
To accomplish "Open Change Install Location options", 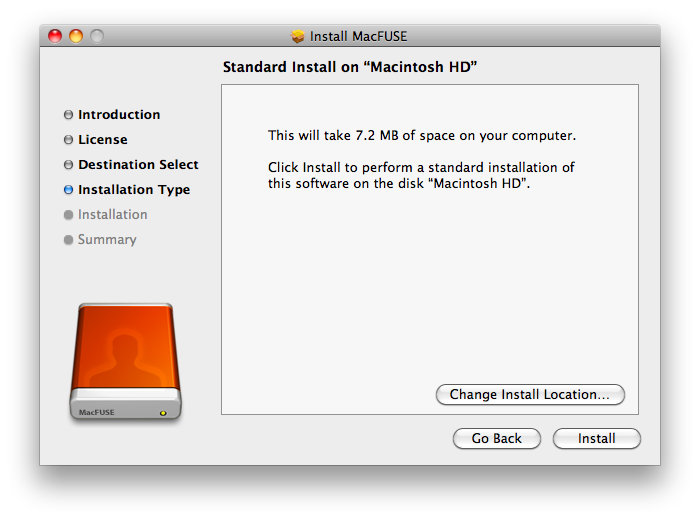I will 530,395.
